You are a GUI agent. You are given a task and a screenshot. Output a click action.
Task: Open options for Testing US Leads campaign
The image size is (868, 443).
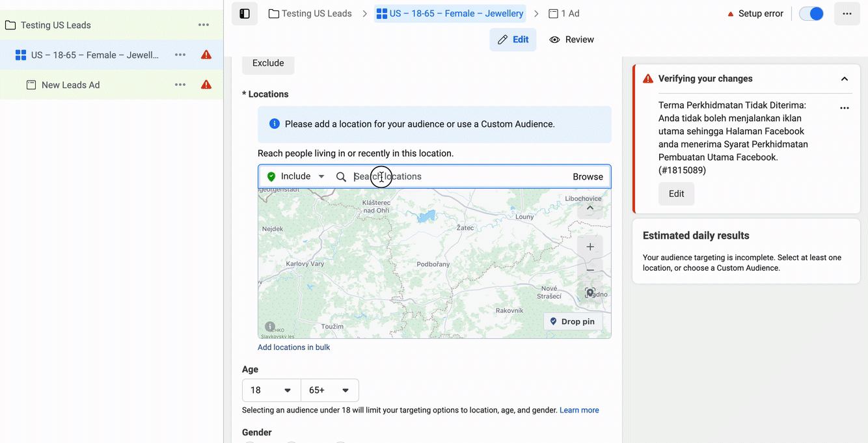pyautogui.click(x=204, y=25)
